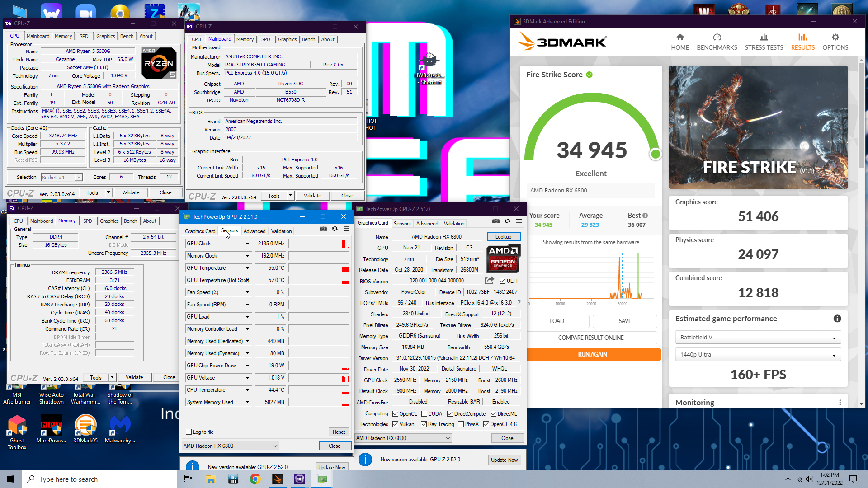Open MSI Afterburner desktop shortcut
The width and height of the screenshot is (868, 488).
pos(17,394)
